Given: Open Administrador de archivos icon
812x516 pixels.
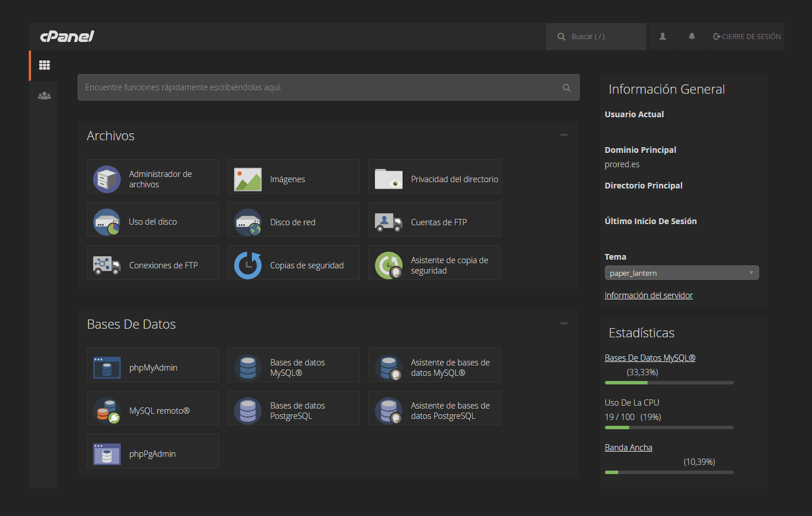Looking at the screenshot, I should pyautogui.click(x=107, y=179).
